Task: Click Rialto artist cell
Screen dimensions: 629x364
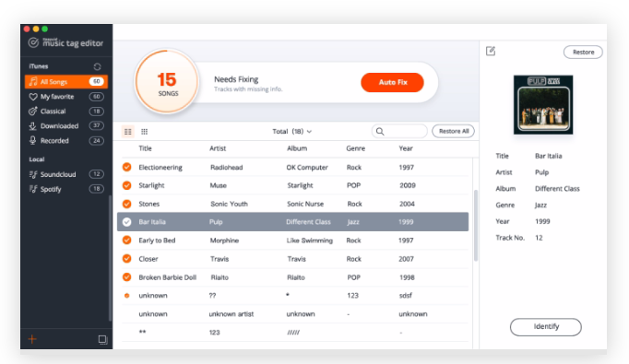Action: (x=220, y=277)
